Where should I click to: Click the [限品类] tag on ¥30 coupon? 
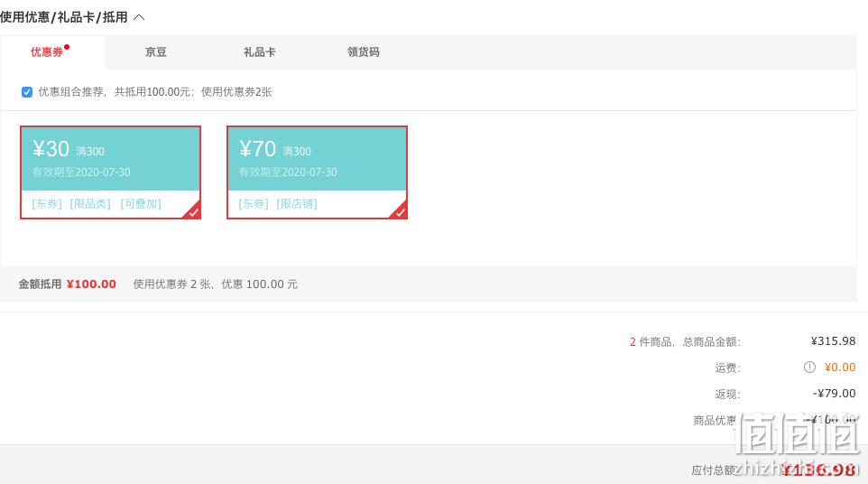[x=90, y=204]
